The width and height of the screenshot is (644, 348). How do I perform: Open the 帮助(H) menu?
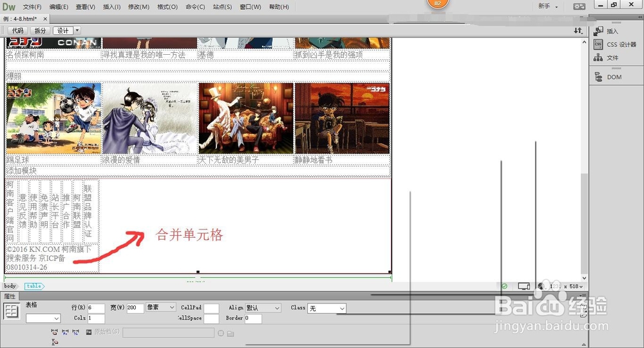coord(279,7)
